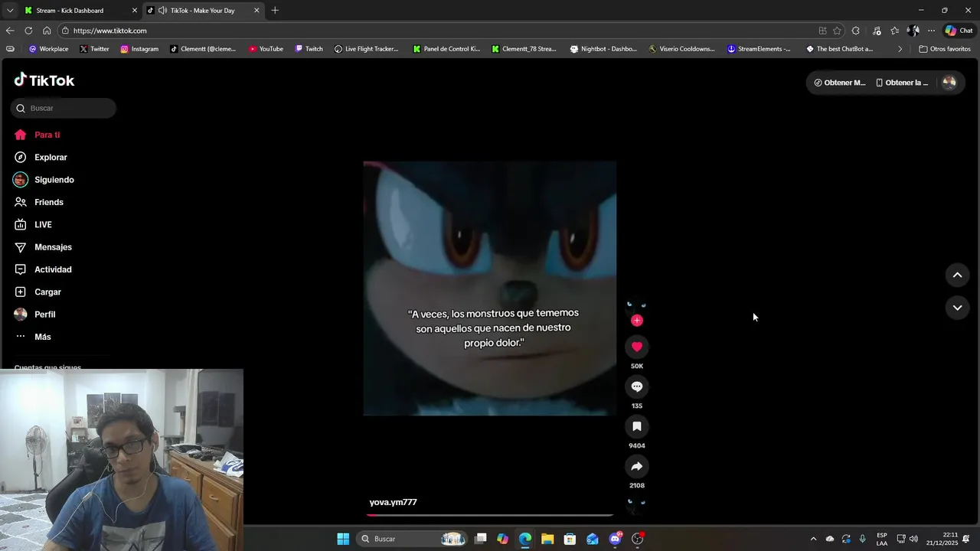Click the Windows taskbar Buscar search box
This screenshot has height=551, width=980.
tap(412, 539)
